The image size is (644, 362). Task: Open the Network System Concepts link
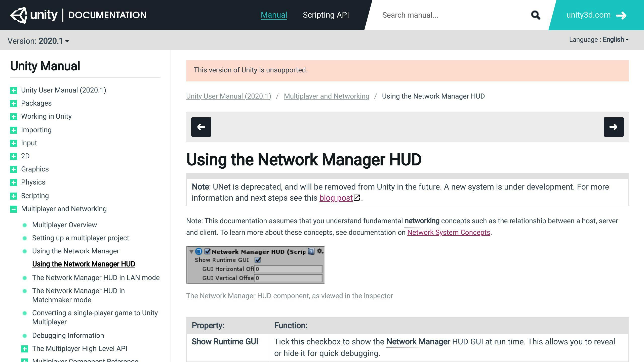(x=449, y=233)
